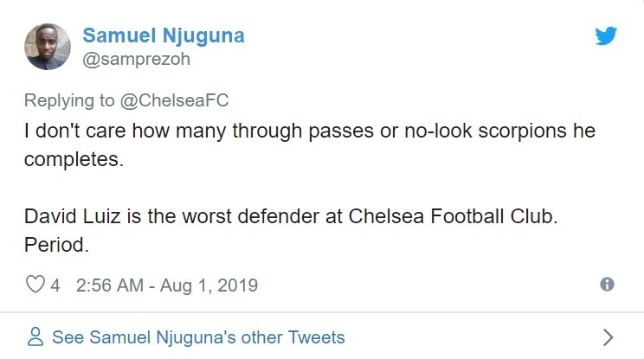
Task: Expand the right chevron arrow
Action: (608, 337)
